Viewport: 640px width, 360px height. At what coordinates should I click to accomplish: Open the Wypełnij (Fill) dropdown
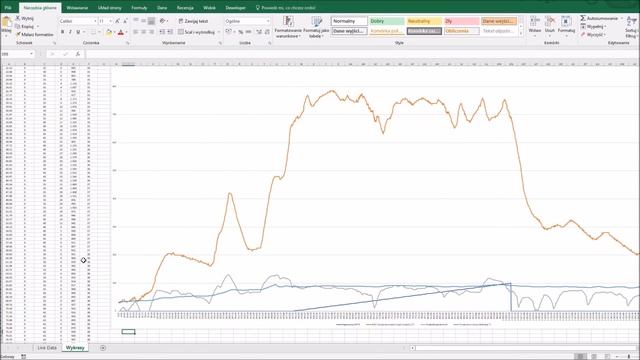pos(594,27)
